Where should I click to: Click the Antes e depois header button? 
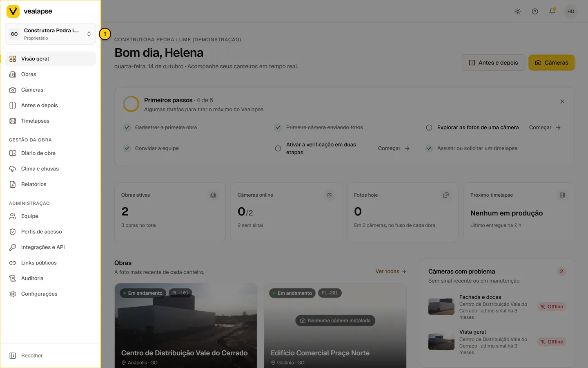[x=493, y=63]
